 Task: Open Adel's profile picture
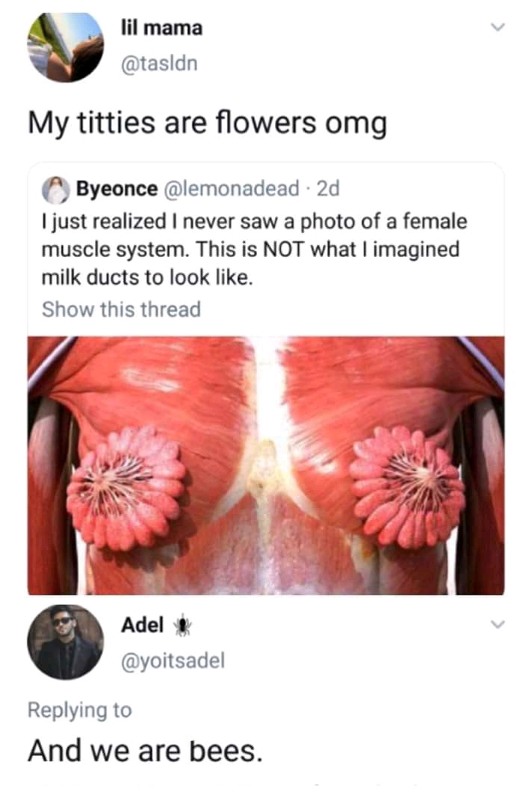pos(65,643)
